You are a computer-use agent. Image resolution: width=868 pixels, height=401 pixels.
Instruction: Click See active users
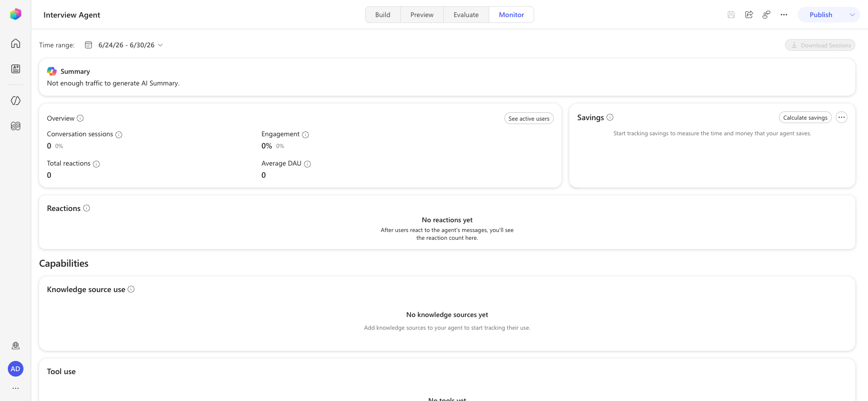point(529,119)
